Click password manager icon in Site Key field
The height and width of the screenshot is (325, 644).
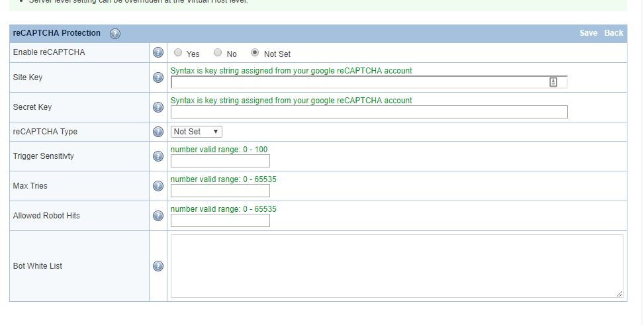553,82
